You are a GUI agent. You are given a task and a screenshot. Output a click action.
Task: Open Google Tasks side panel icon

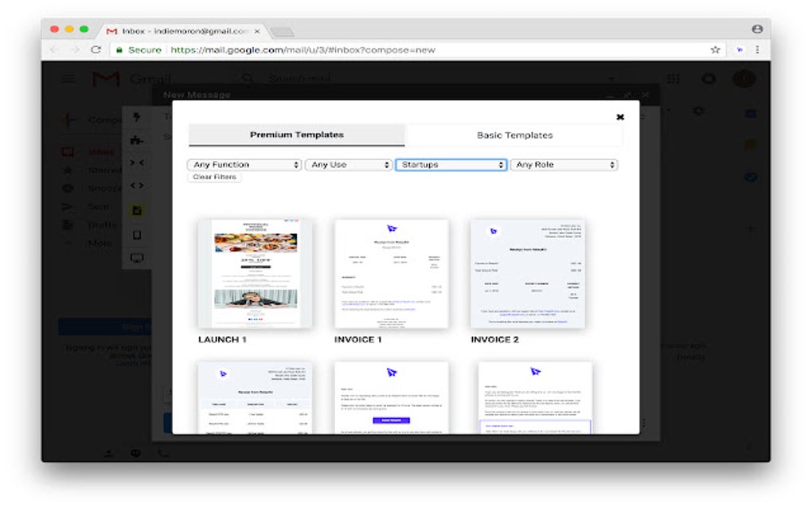pos(751,177)
